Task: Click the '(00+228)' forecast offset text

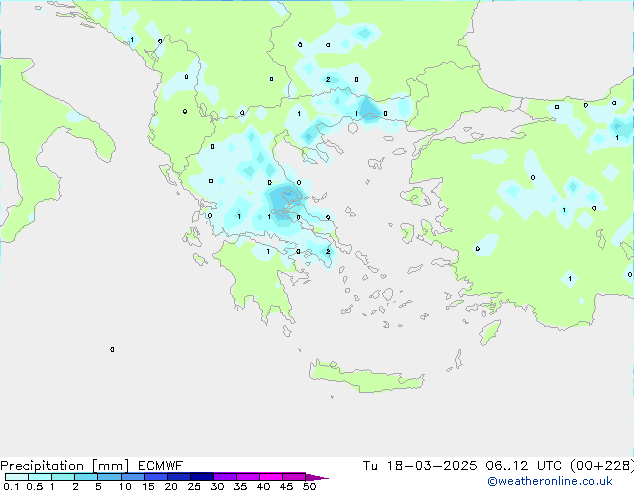Action: [602, 466]
